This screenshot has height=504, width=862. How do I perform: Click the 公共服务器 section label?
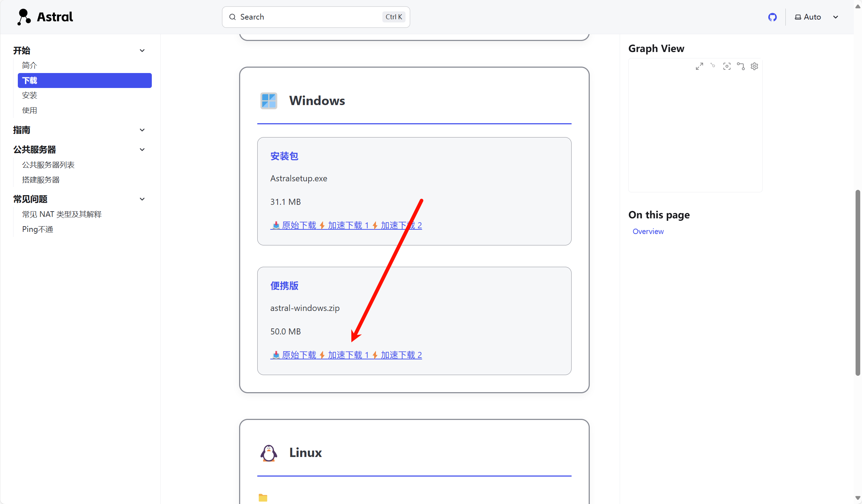(x=35, y=150)
